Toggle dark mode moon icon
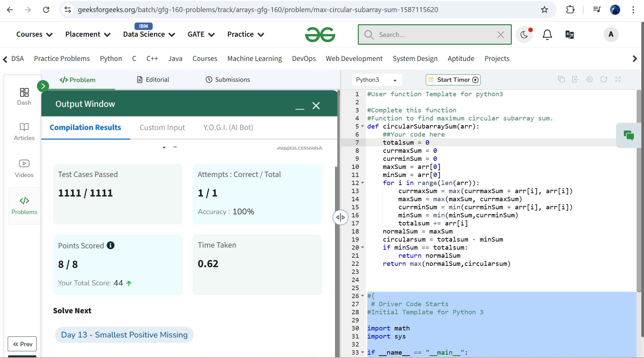Screen dimensions: 644x358 [x=524, y=34]
